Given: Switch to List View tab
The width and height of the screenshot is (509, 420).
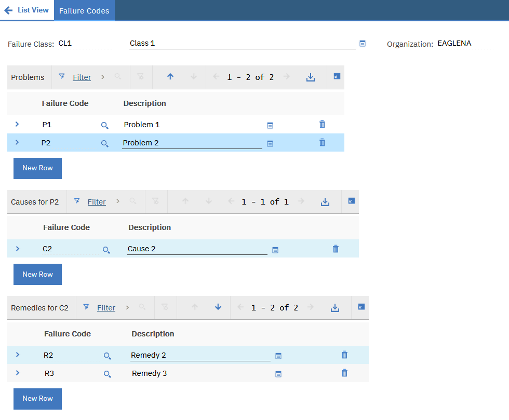Looking at the screenshot, I should [27, 10].
